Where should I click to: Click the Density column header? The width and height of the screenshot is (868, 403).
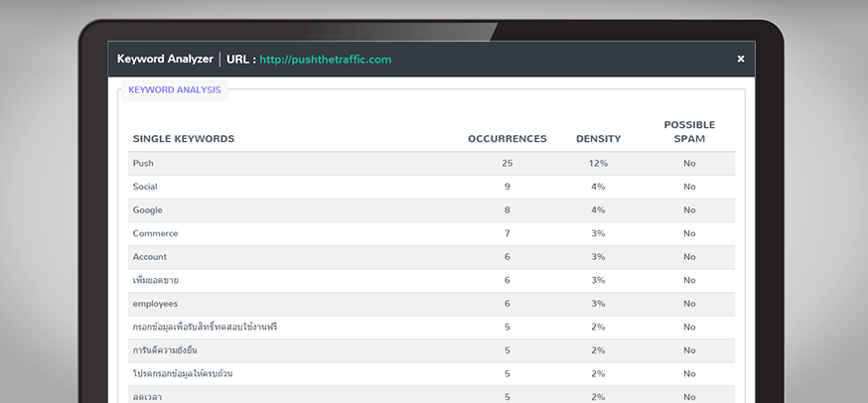point(598,139)
